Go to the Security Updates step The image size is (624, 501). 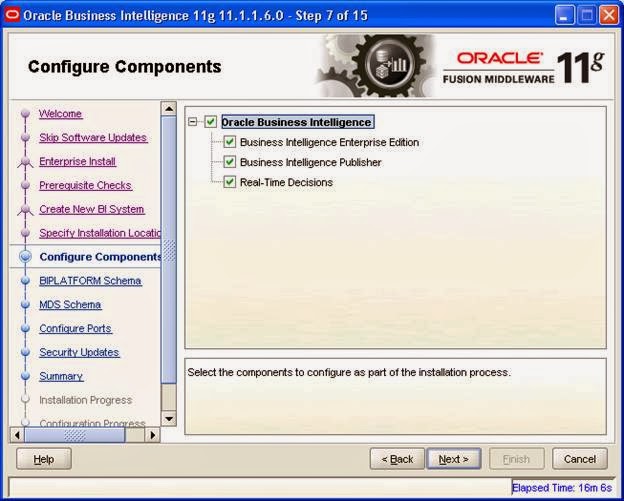(79, 352)
